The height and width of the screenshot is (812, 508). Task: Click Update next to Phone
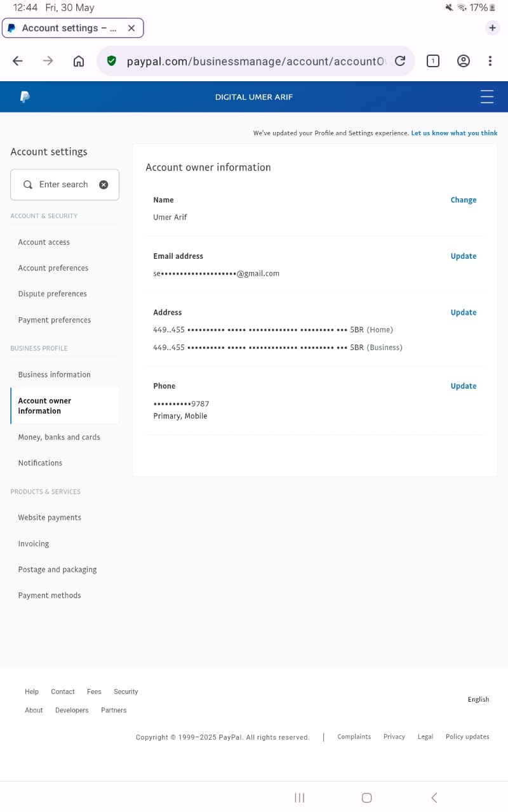coord(463,386)
